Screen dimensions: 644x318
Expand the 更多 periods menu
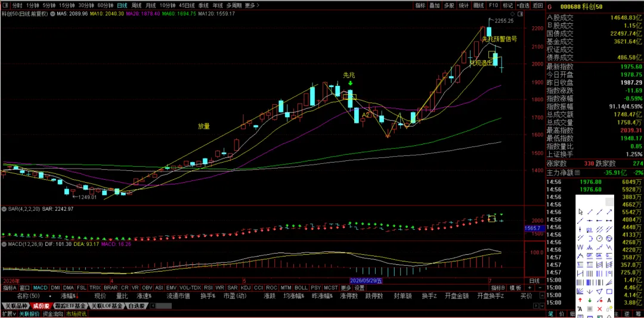[251, 5]
